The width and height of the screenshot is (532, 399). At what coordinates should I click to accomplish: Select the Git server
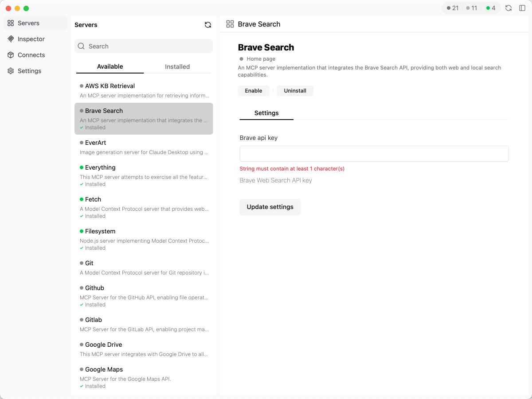pos(144,267)
